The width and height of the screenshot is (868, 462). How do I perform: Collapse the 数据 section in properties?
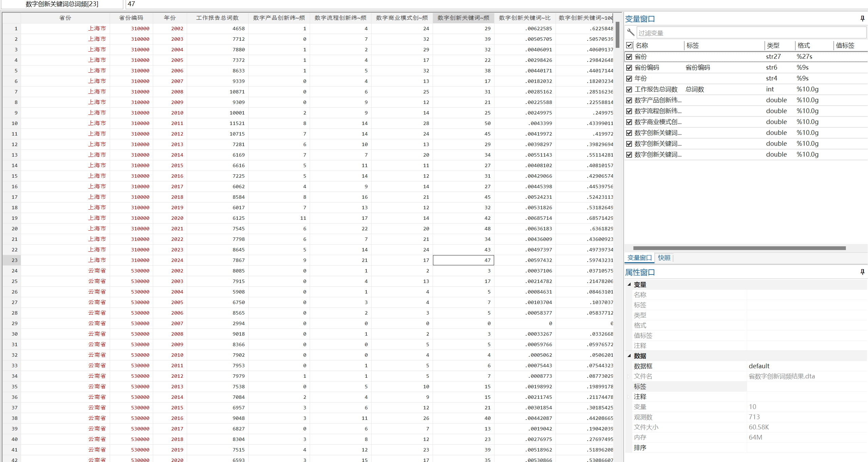(629, 356)
